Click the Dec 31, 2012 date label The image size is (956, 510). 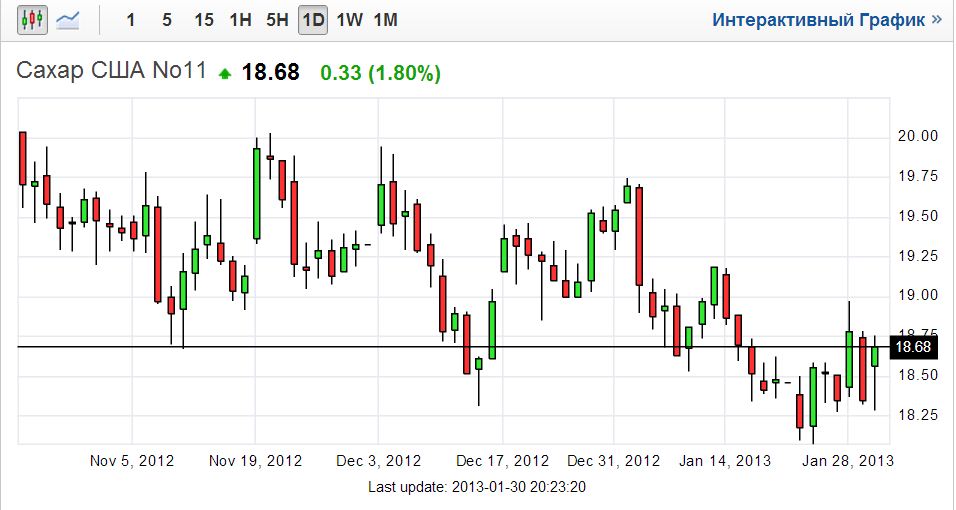coord(613,461)
